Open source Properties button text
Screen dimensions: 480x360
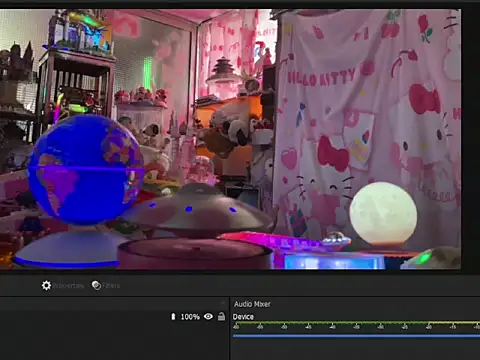[x=68, y=286]
